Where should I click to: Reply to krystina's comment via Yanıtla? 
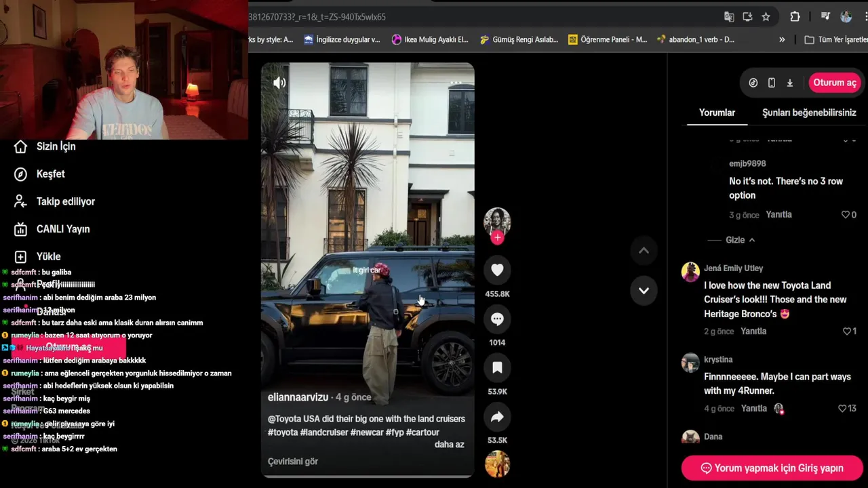pyautogui.click(x=754, y=409)
